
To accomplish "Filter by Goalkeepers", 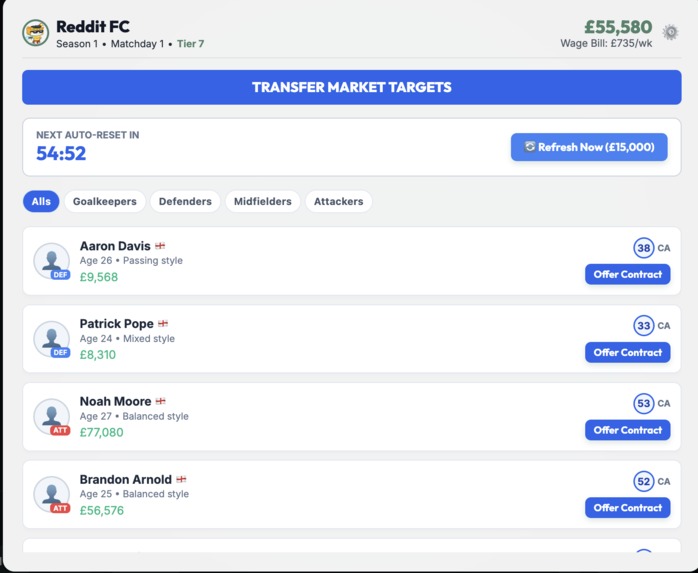I will 105,201.
